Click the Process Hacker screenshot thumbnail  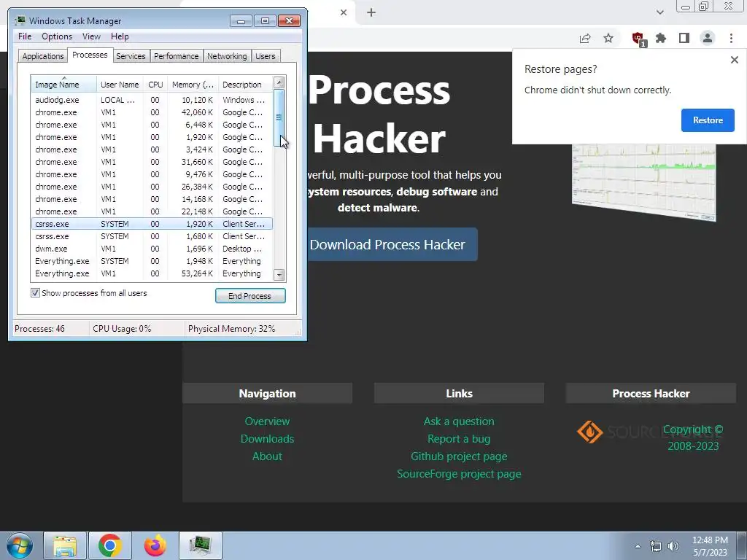[644, 182]
